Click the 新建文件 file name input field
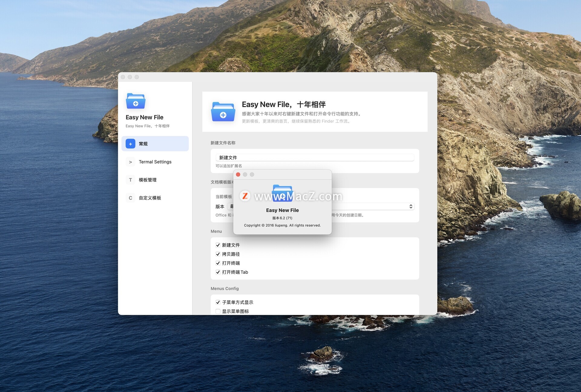The height and width of the screenshot is (392, 581). pyautogui.click(x=315, y=158)
